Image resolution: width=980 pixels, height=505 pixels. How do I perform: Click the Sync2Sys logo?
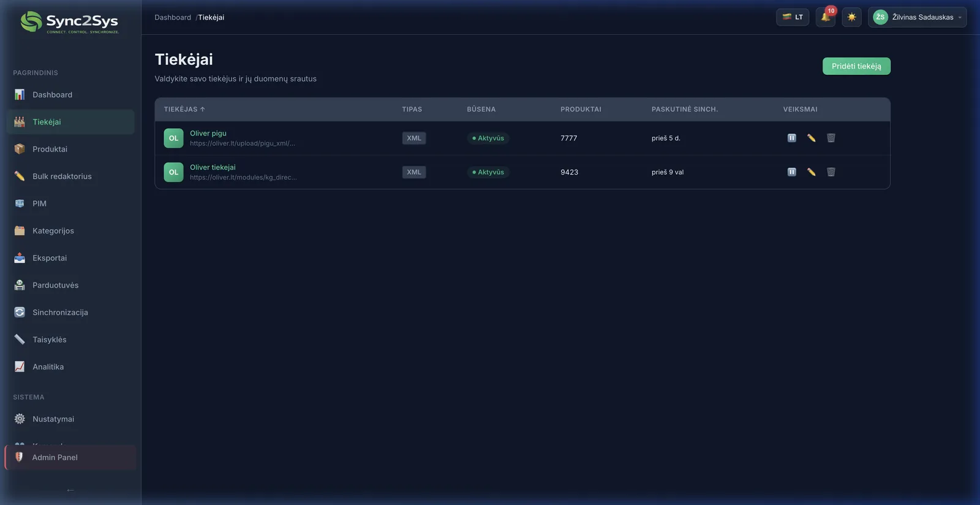coord(70,22)
